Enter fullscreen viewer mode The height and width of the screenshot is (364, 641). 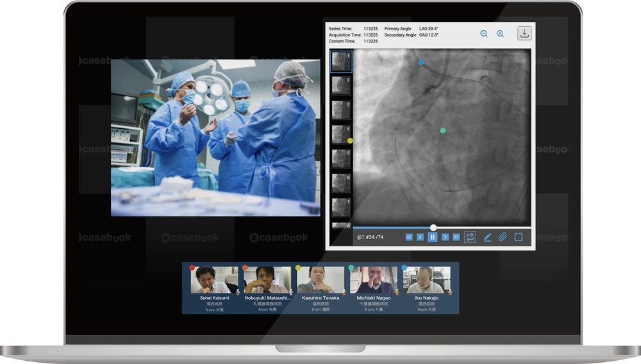519,237
